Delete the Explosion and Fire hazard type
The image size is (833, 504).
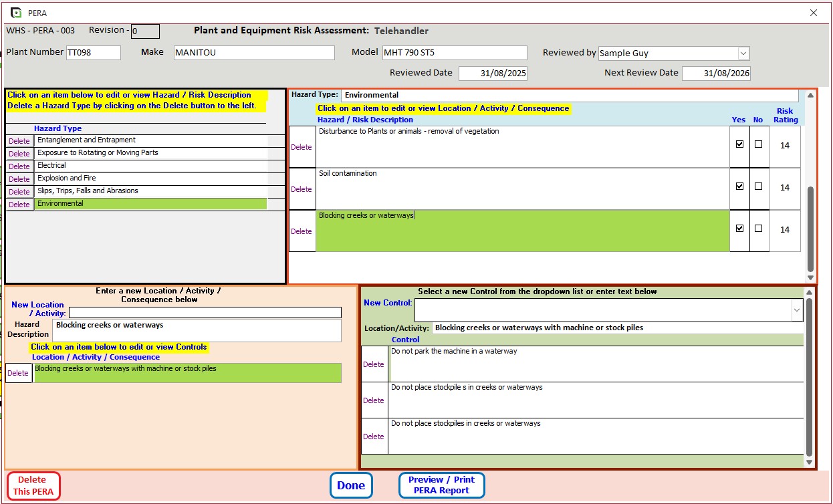coord(19,179)
